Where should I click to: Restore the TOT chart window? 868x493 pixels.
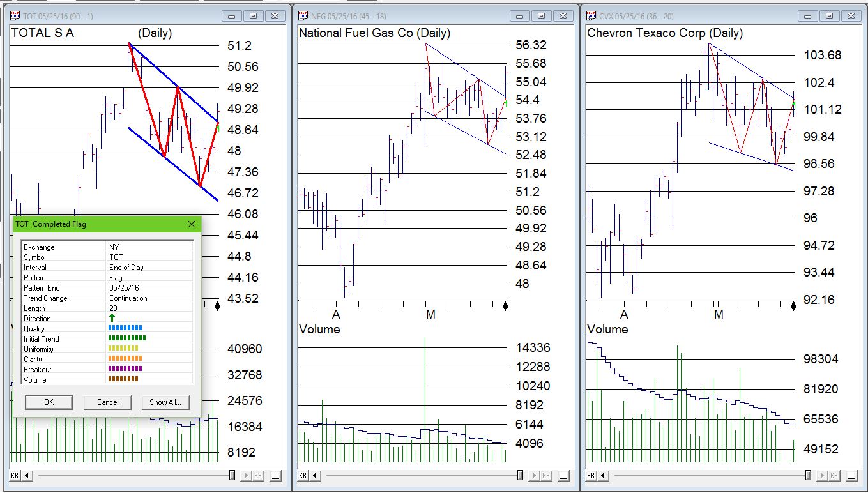point(254,16)
